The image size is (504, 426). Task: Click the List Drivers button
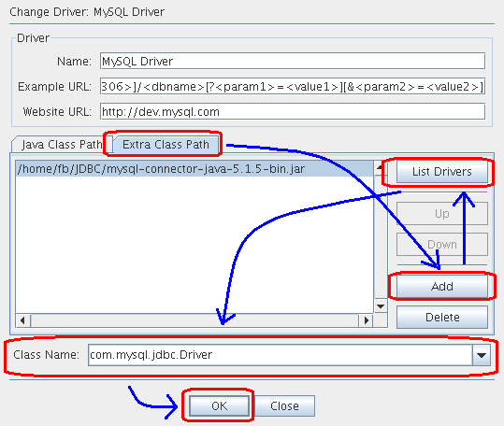click(442, 171)
